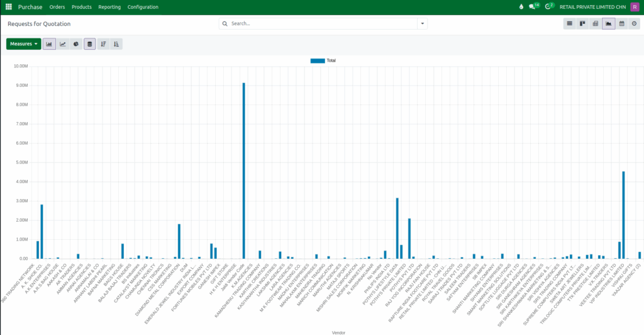Click the PHILIPS INDIA LTD axis label
This screenshot has width=644, height=335.
[x=377, y=278]
